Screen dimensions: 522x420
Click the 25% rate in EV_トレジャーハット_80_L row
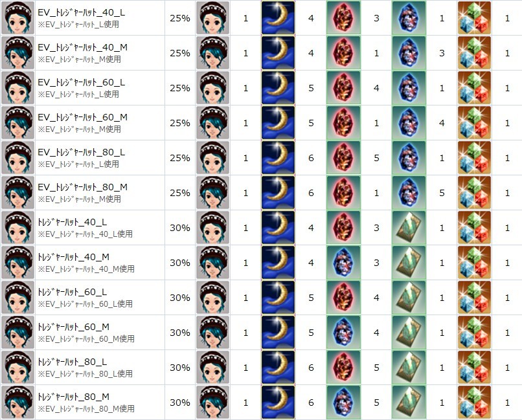180,158
